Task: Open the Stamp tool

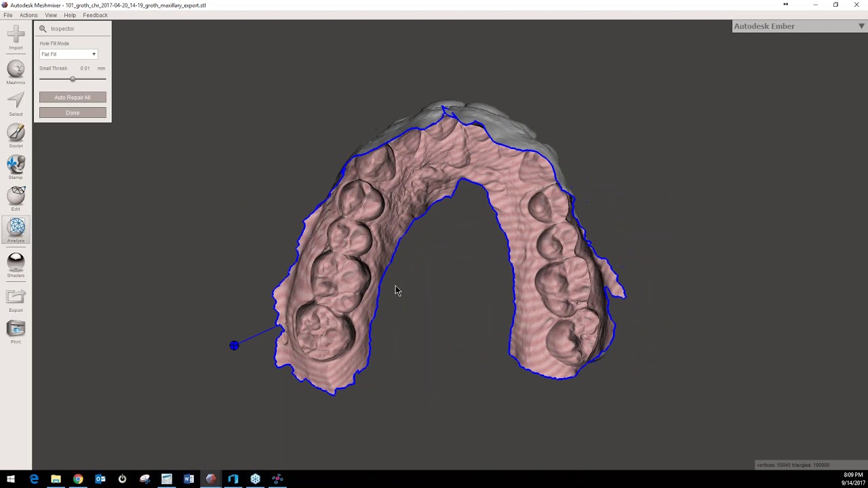Action: [16, 167]
